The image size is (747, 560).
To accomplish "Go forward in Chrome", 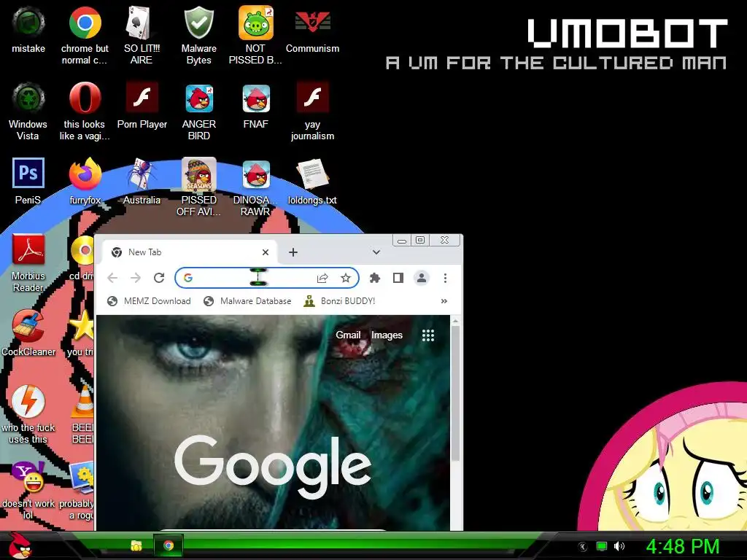I will (136, 278).
